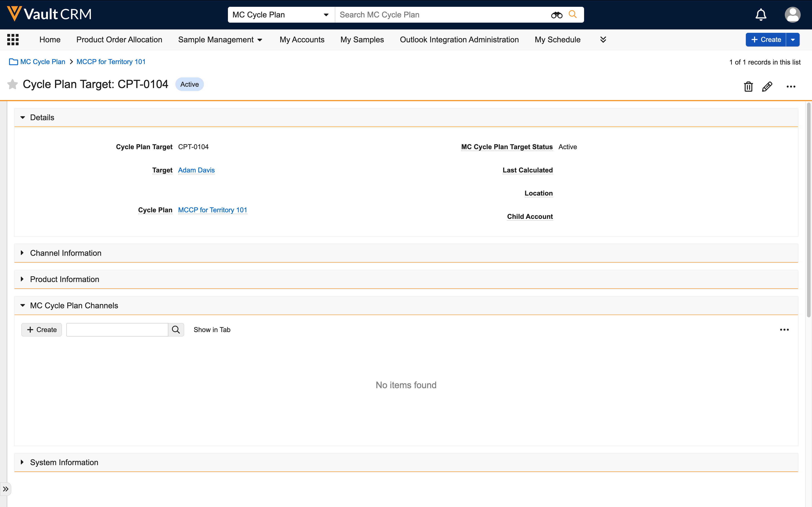Go to the My Accounts tab
The width and height of the screenshot is (812, 507).
pyautogui.click(x=302, y=40)
